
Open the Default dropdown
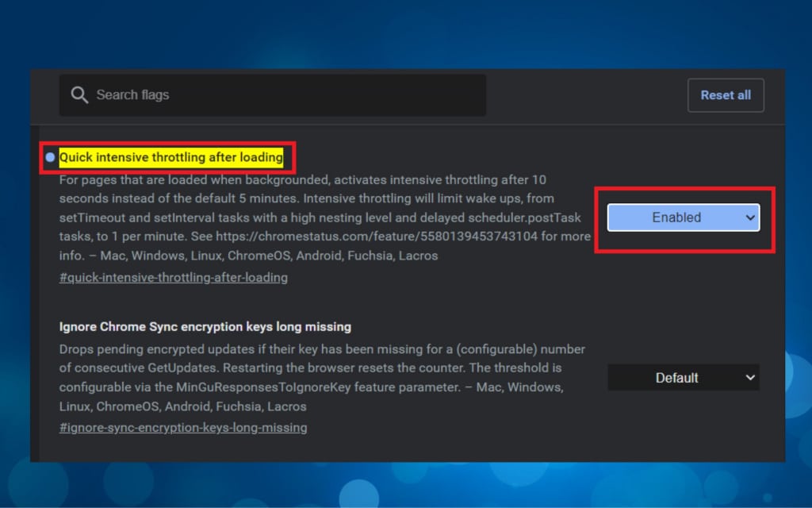tap(683, 378)
